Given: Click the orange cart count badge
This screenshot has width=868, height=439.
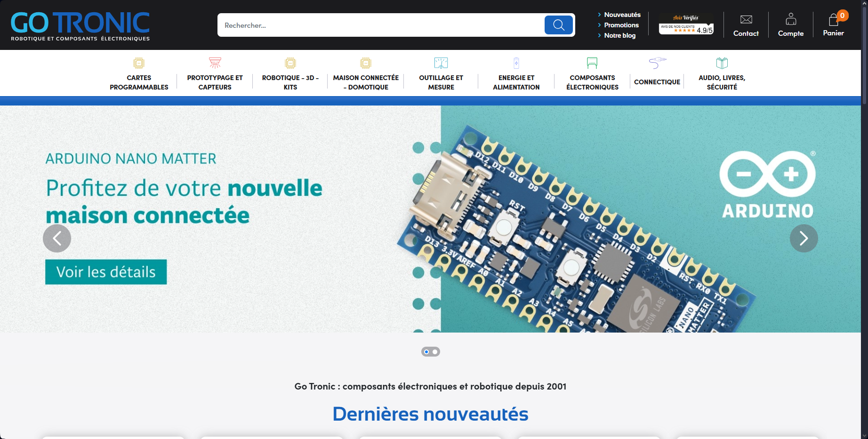Looking at the screenshot, I should pos(843,16).
